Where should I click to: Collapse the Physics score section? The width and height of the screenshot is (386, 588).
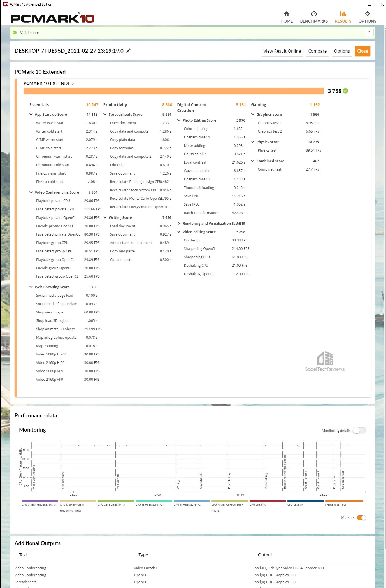click(253, 142)
